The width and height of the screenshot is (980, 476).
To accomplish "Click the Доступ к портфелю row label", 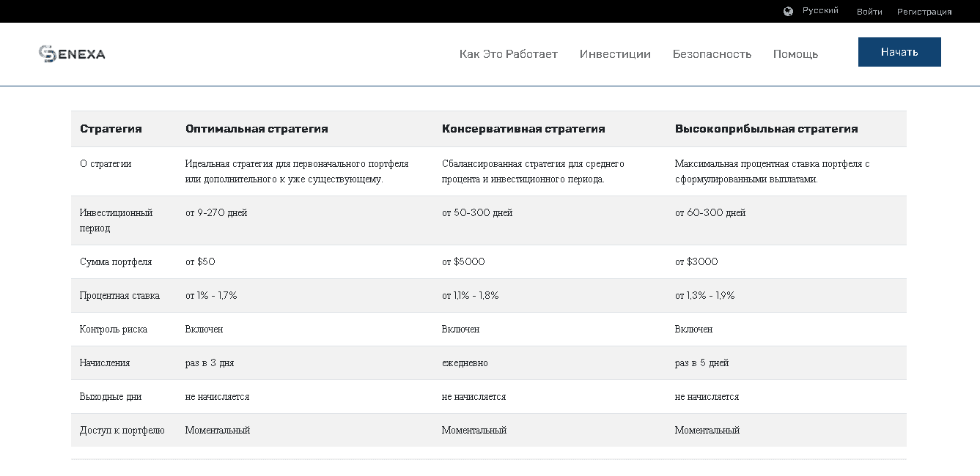I will tap(121, 430).
